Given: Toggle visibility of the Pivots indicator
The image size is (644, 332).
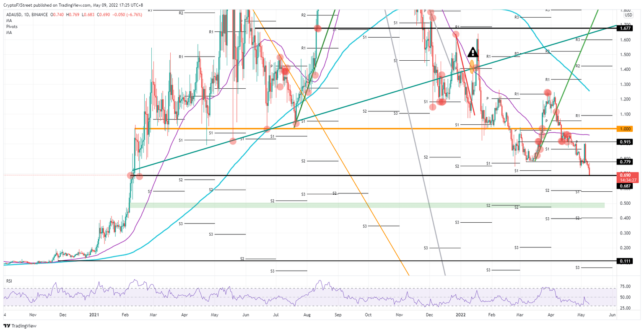Looking at the screenshot, I should click(x=11, y=26).
